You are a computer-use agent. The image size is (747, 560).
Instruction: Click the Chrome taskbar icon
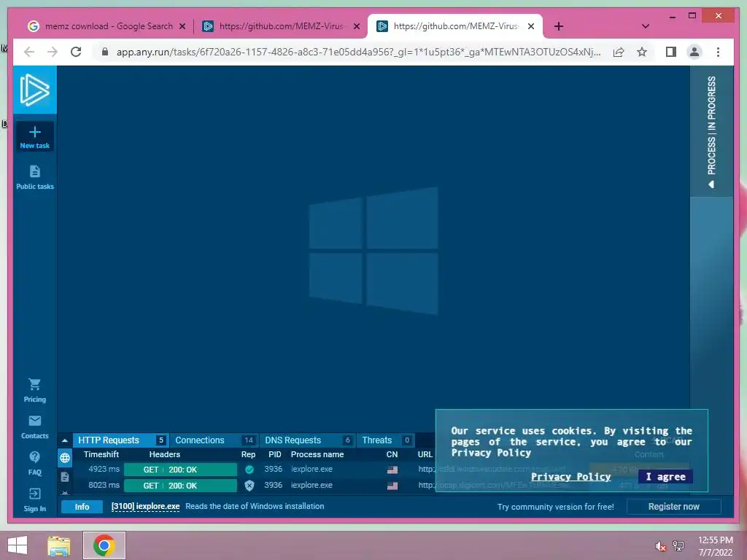pyautogui.click(x=104, y=545)
